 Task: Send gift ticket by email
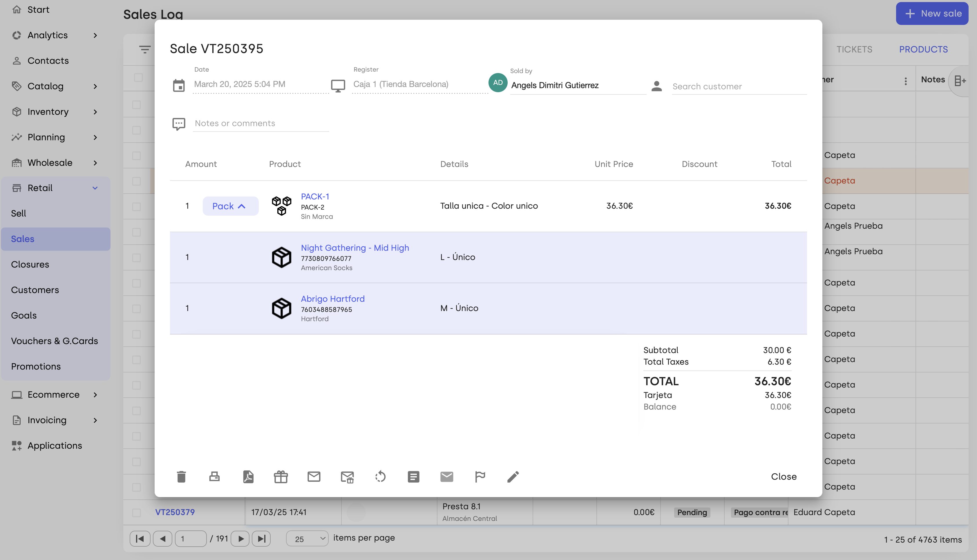point(347,477)
